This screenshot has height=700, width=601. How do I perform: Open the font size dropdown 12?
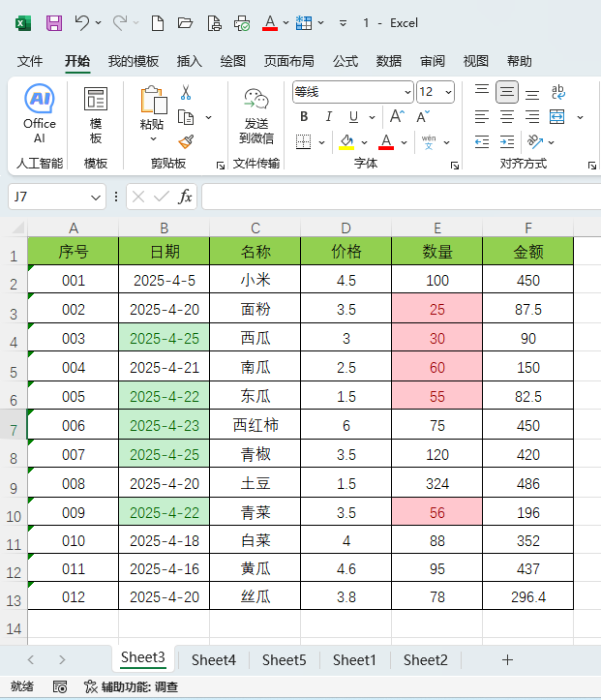coord(448,92)
